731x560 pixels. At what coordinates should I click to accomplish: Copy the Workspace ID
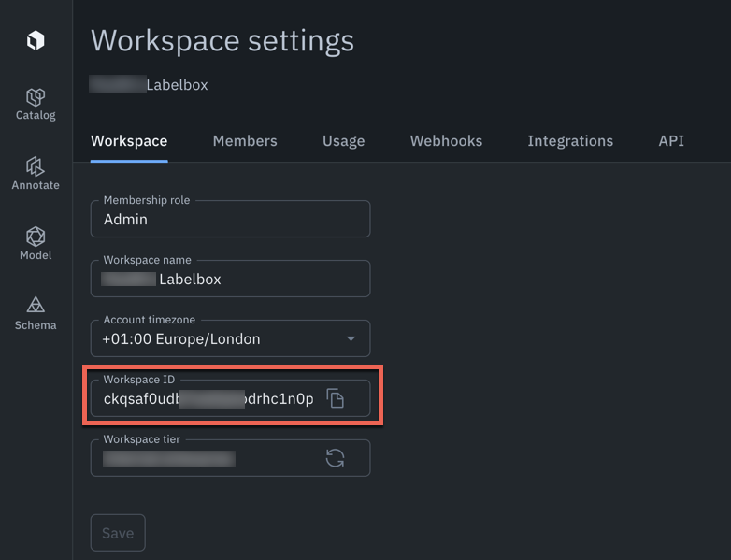pos(336,398)
